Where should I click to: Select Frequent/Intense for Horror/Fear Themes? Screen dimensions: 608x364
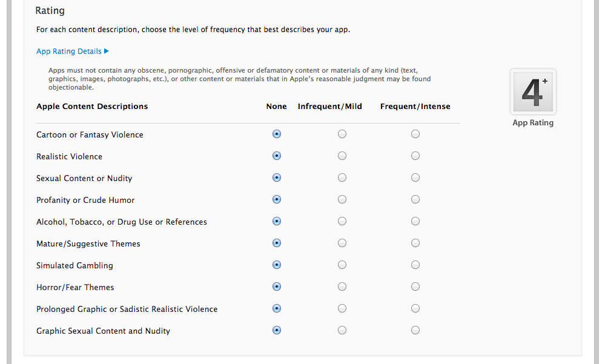(415, 286)
